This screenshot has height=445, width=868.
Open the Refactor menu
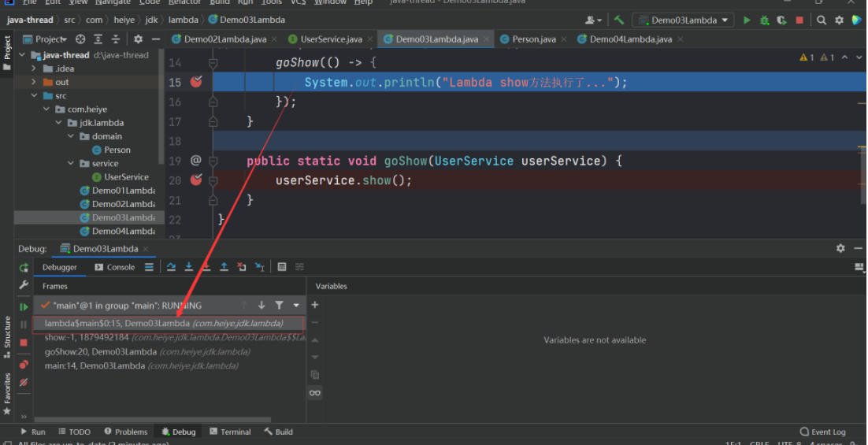(185, 2)
